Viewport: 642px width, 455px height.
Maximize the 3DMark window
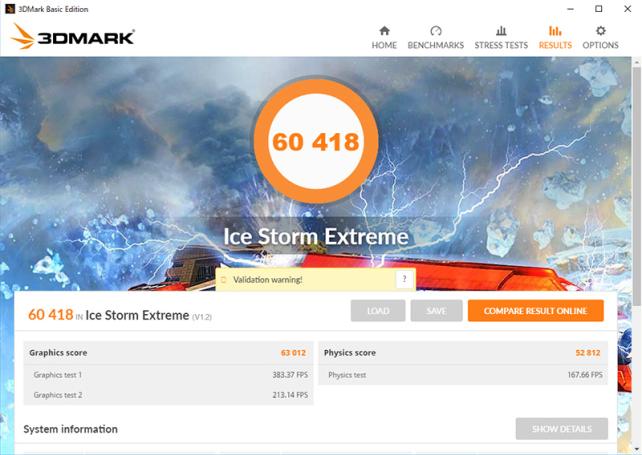coord(599,9)
